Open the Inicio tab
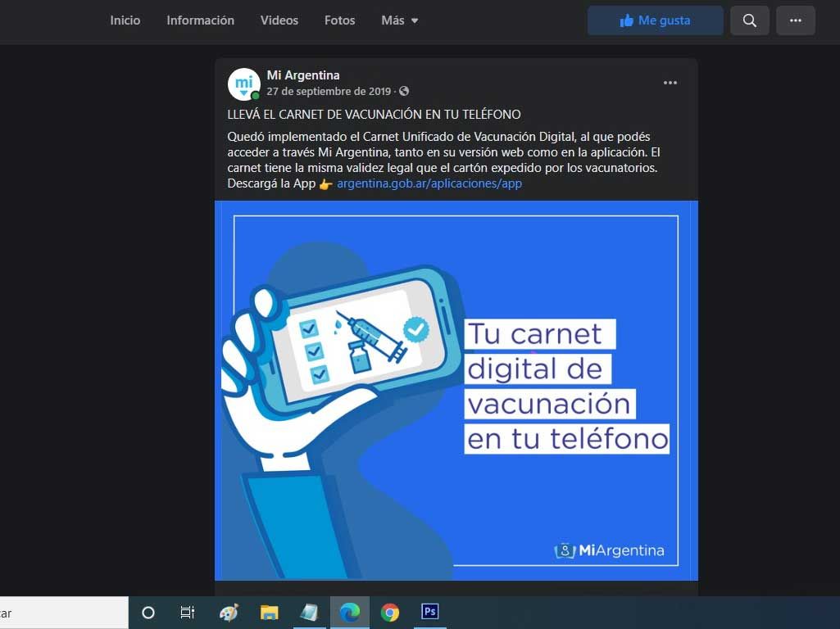 tap(125, 20)
